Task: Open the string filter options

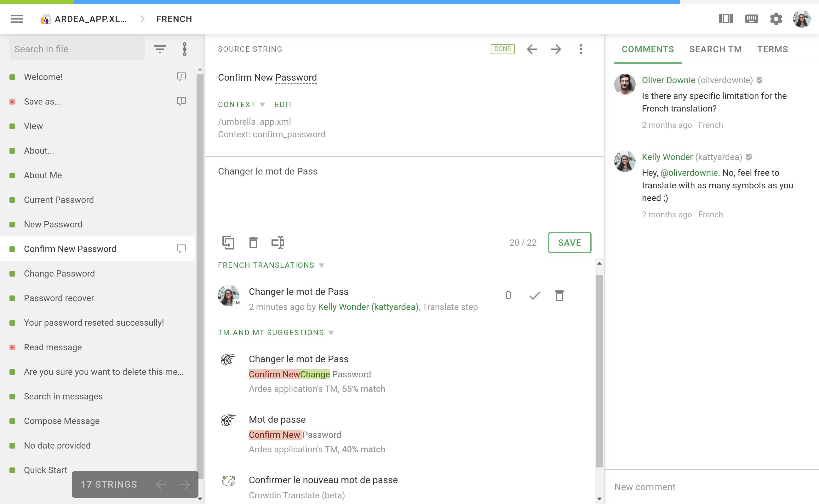Action: click(x=160, y=49)
